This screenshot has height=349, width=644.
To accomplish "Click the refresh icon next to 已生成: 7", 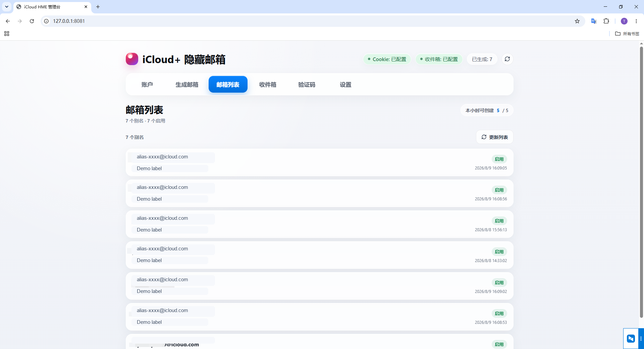I will pyautogui.click(x=507, y=59).
